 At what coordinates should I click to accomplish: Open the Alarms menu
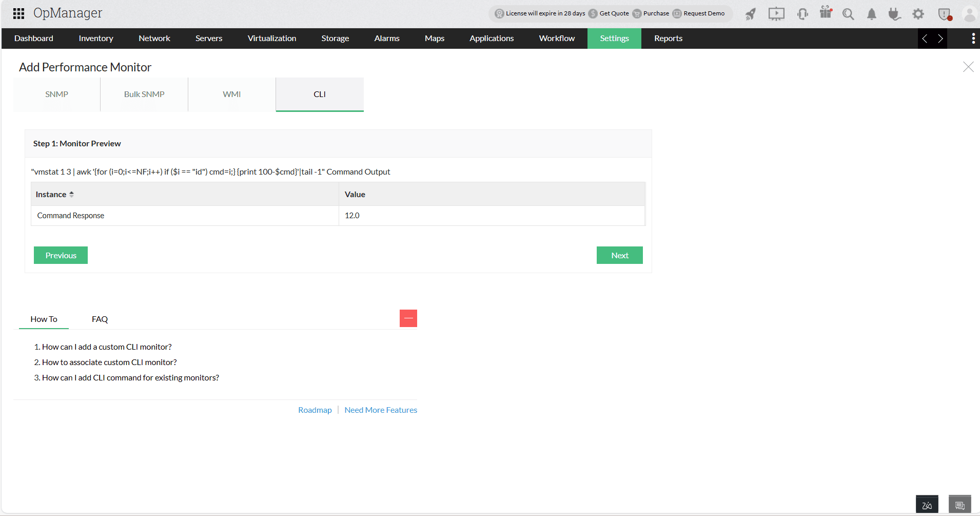click(386, 38)
